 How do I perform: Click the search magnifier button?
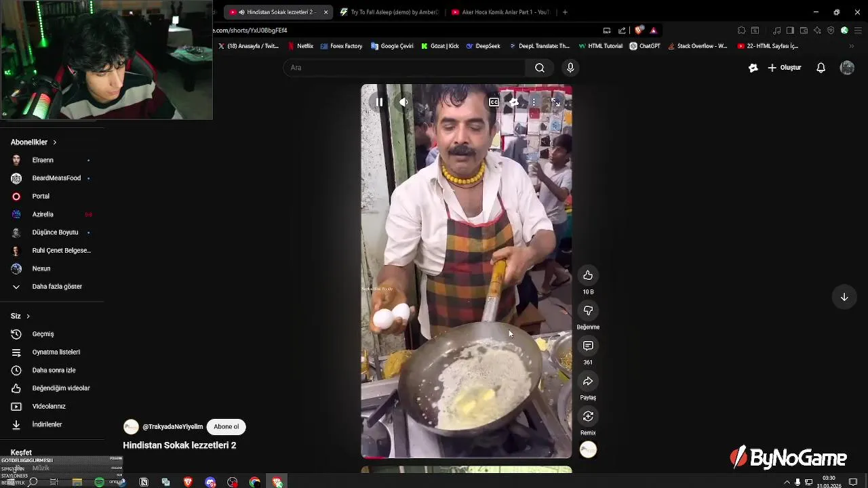point(539,68)
